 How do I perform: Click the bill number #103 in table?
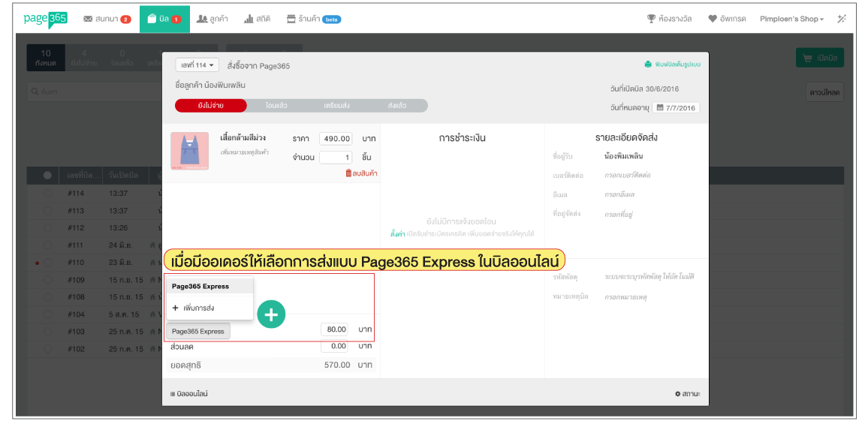coord(76,332)
